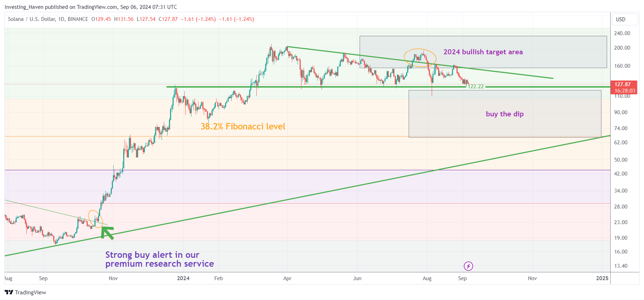Image resolution: width=644 pixels, height=300 pixels.
Task: Click the large green arrow drawing
Action: 107,232
